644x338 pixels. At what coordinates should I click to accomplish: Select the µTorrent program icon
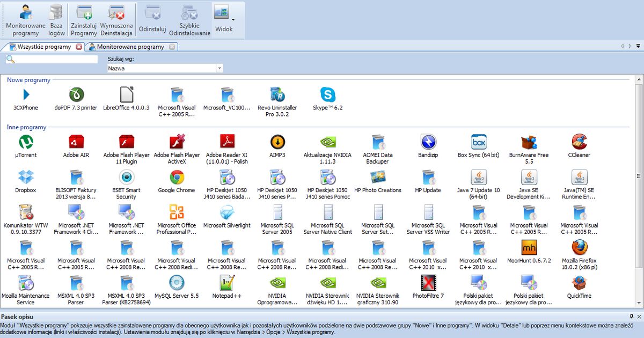click(26, 142)
